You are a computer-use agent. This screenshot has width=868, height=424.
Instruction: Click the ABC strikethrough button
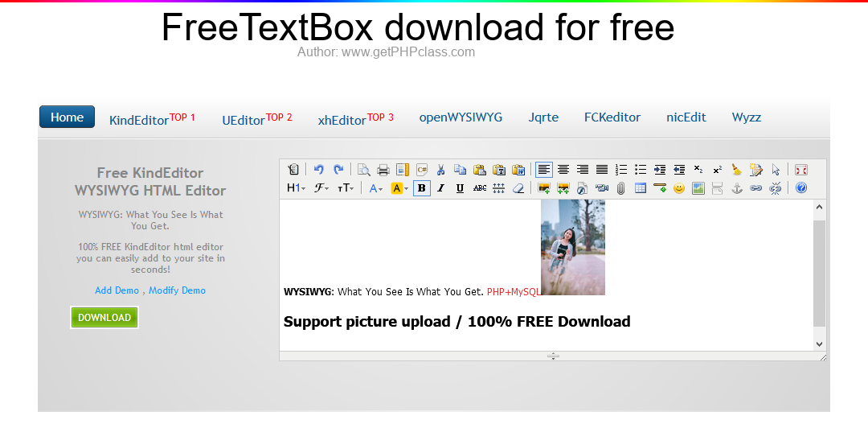click(x=479, y=188)
